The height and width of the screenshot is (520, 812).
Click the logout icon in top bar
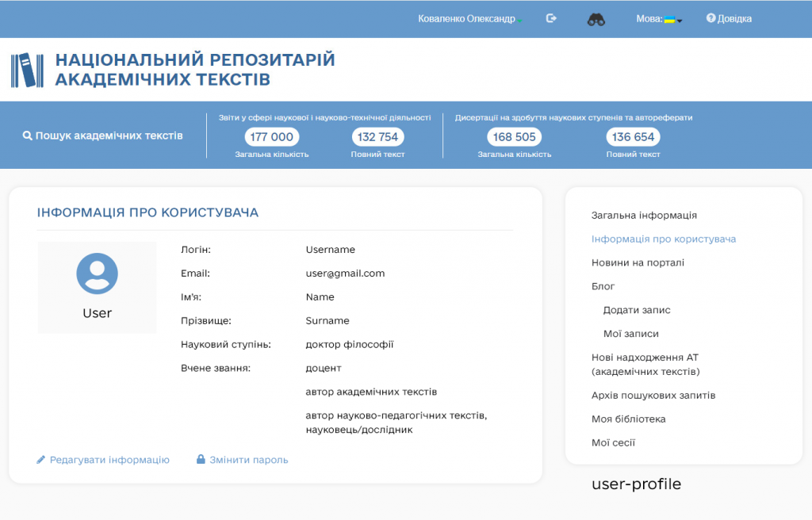551,19
